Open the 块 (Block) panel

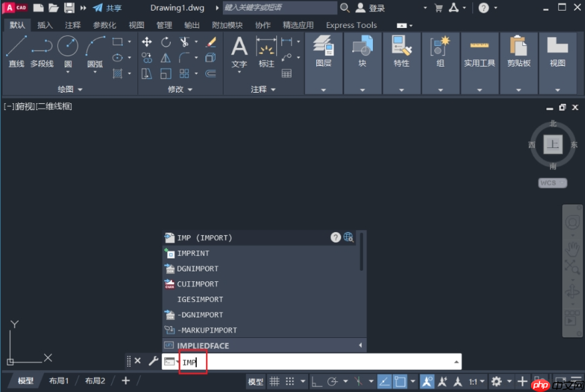362,63
